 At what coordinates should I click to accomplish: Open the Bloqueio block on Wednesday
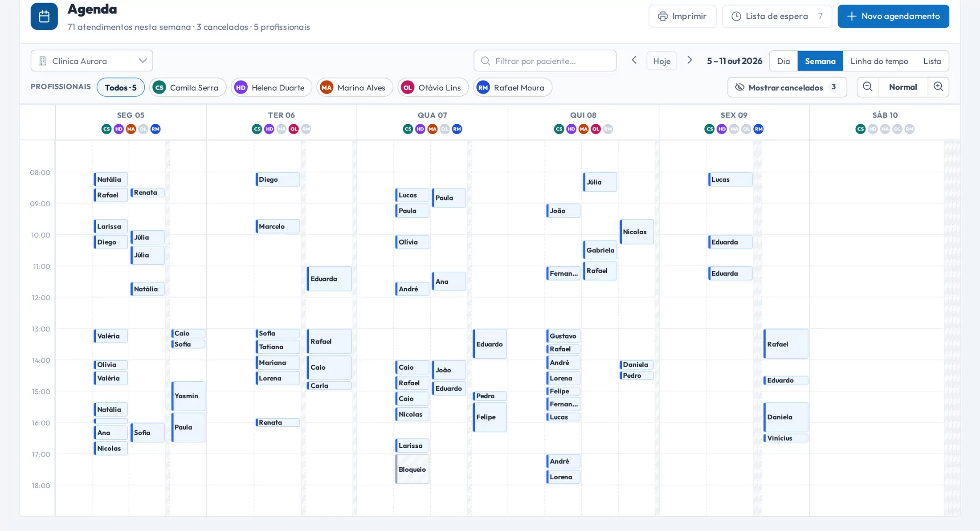pos(412,469)
